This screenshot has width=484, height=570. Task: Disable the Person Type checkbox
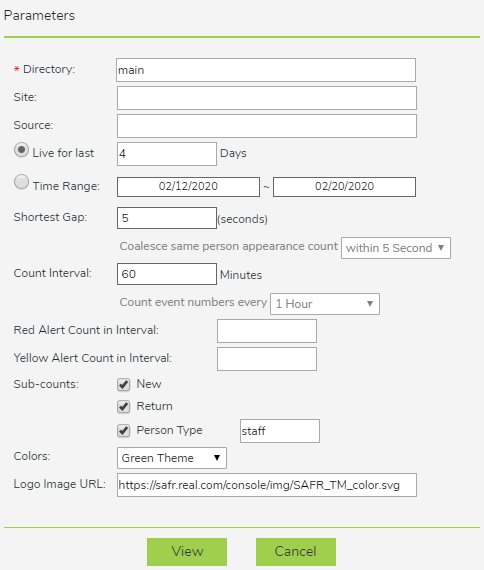click(124, 431)
